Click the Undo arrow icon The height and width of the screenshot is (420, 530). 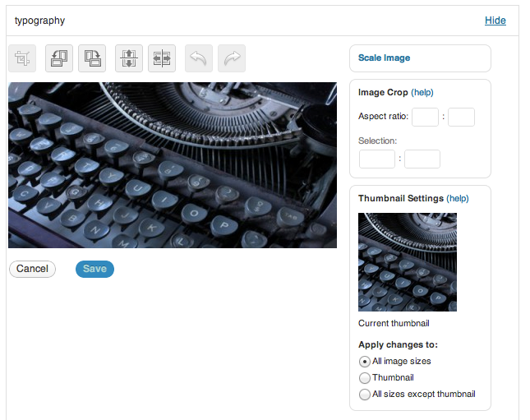coord(199,58)
